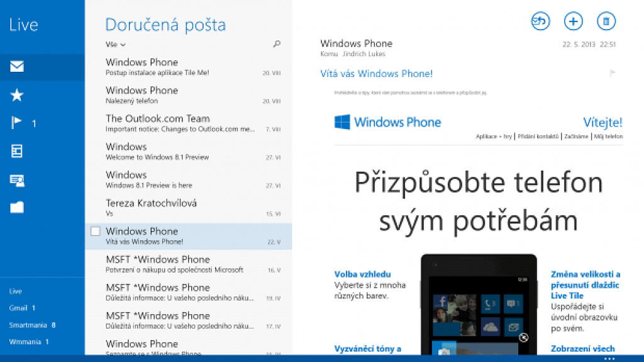Switch to the Smartmania account
The height and width of the screenshot is (362, 644).
click(x=32, y=325)
